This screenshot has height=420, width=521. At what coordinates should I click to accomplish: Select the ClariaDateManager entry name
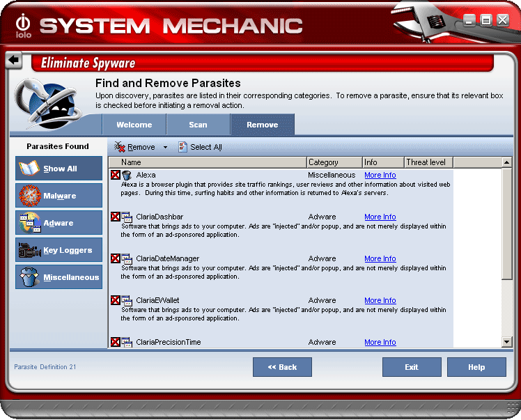coord(167,259)
